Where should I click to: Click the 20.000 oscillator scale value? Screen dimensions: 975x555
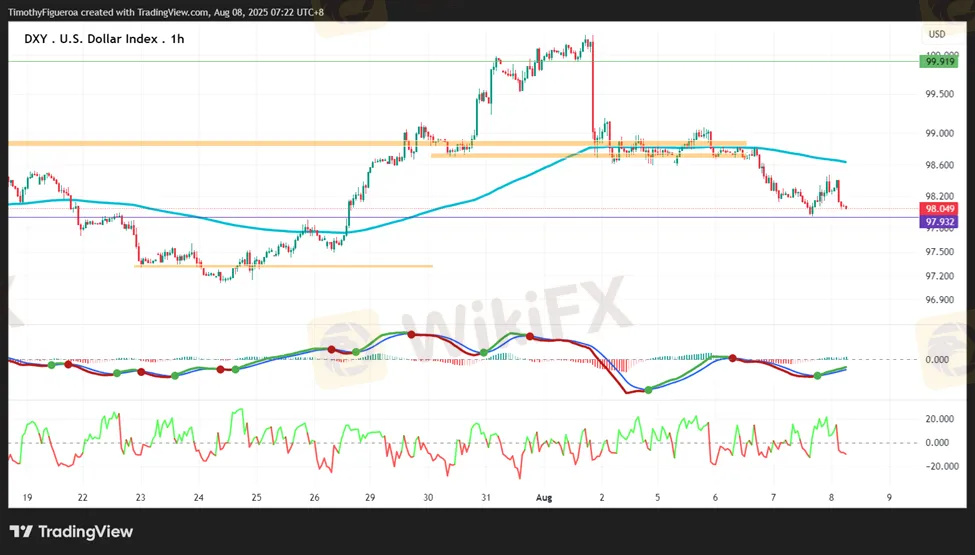coord(940,419)
